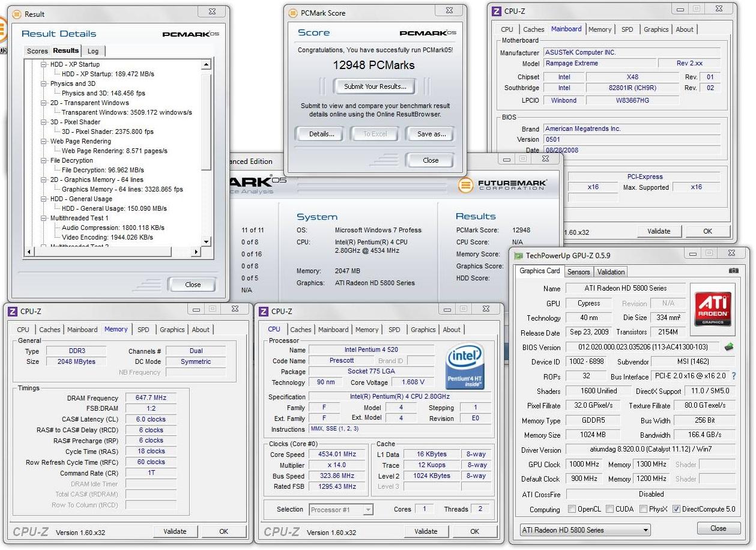The height and width of the screenshot is (550, 756).
Task: Click the Futuremark logo icon
Action: point(466,186)
